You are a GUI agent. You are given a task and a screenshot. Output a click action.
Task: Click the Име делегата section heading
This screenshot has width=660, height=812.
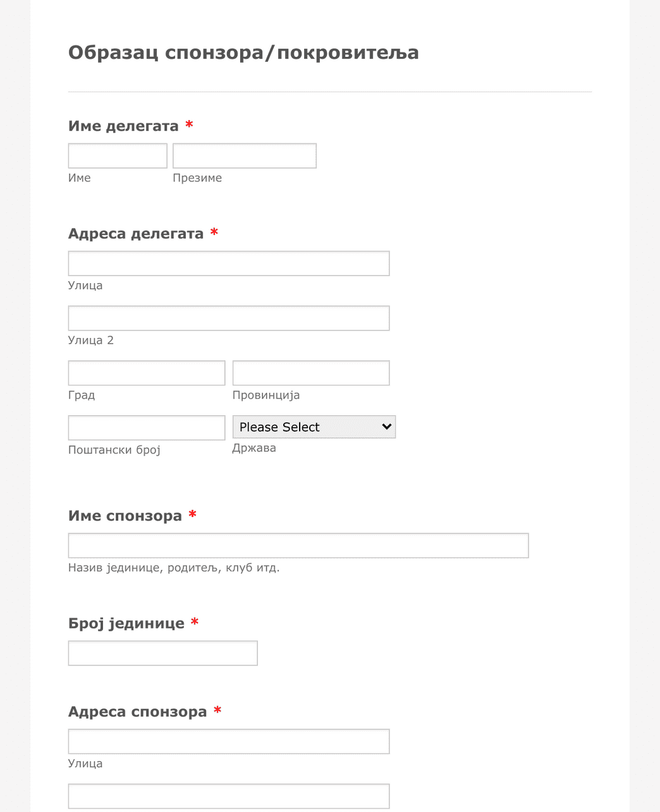pyautogui.click(x=123, y=125)
